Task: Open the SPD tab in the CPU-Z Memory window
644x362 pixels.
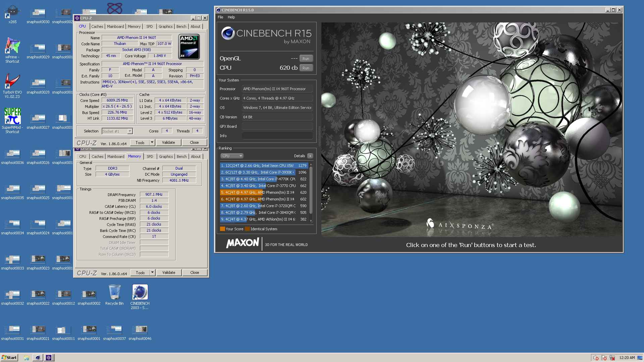Action: [150, 157]
